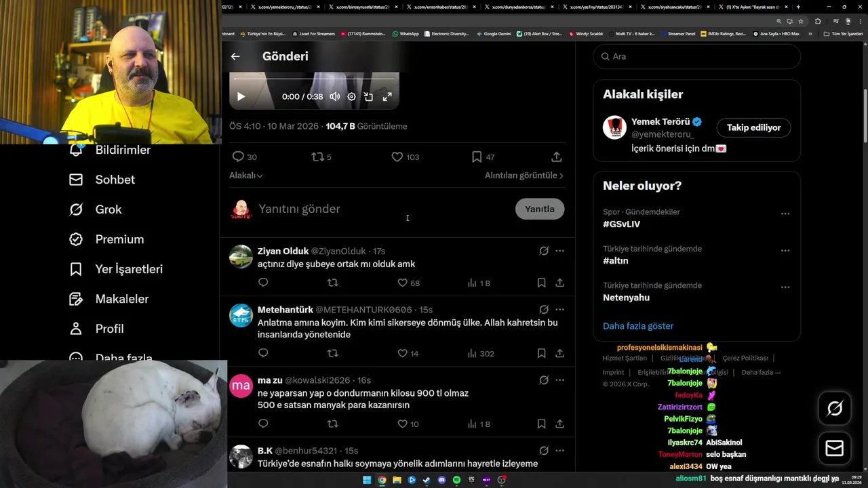Reply to Ziyan Olduk's comment
The image size is (868, 488).
pyautogui.click(x=263, y=283)
